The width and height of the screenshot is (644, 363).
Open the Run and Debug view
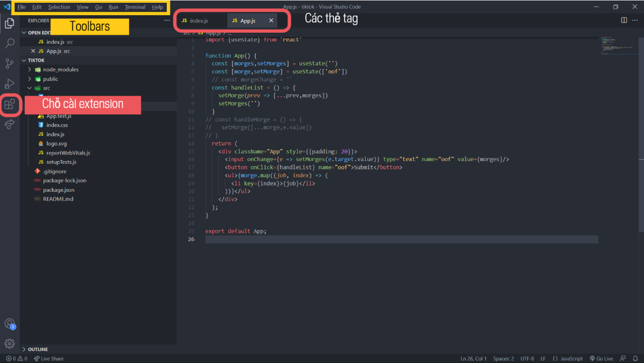(x=9, y=84)
